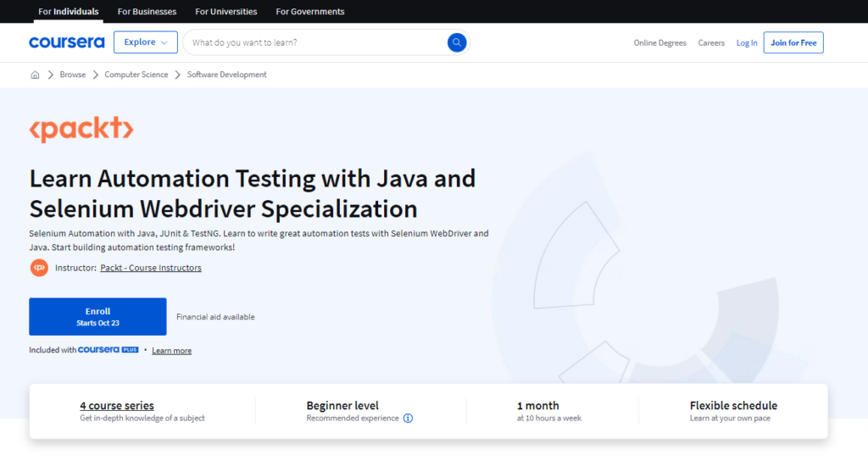Click Learn more about Coursera Plus
The width and height of the screenshot is (868, 461).
point(171,351)
